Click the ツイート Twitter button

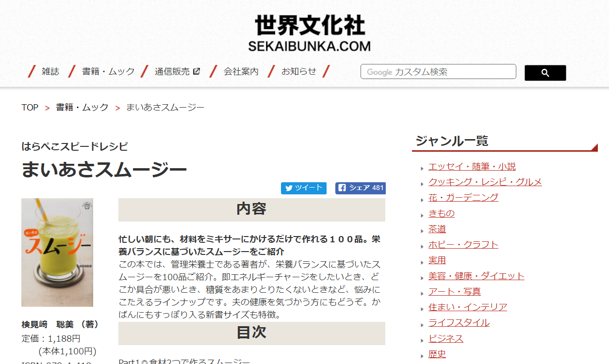304,188
